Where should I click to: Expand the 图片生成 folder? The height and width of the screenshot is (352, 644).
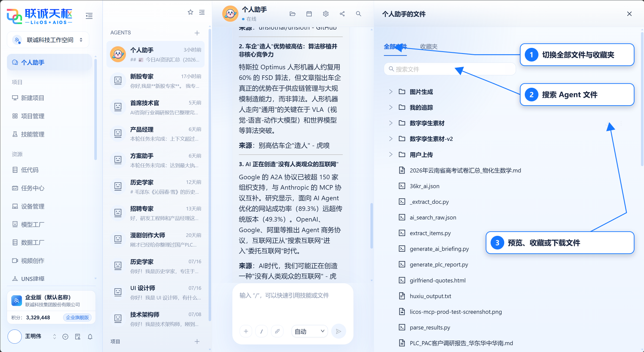(391, 92)
